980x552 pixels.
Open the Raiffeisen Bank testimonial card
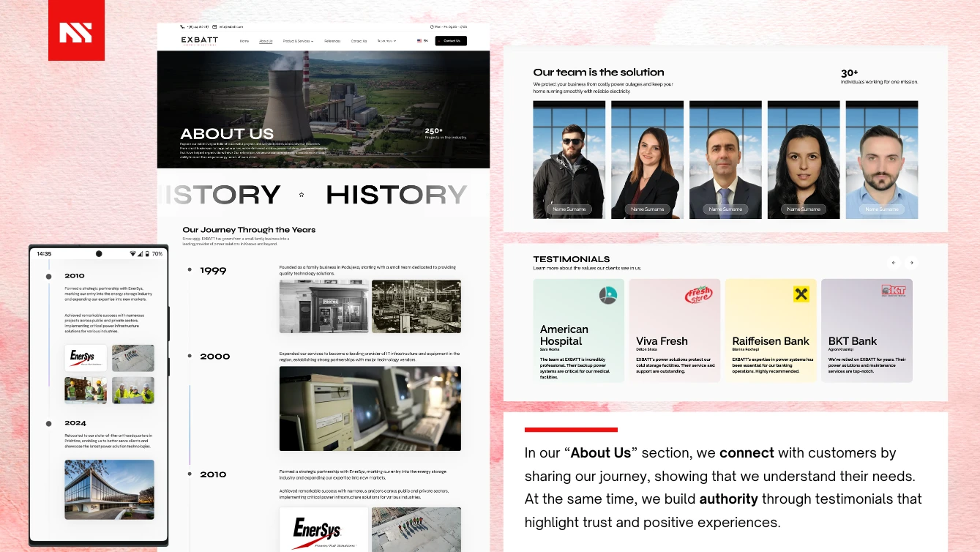tap(771, 330)
